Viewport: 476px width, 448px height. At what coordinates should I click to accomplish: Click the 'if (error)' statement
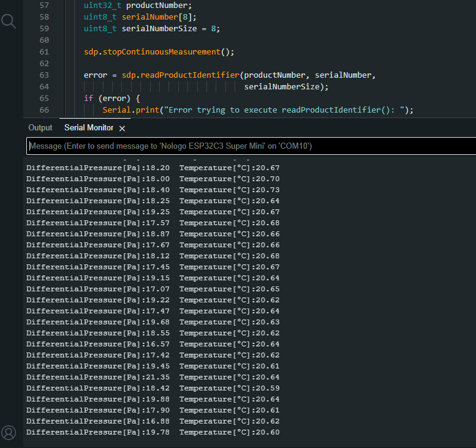[x=111, y=99]
